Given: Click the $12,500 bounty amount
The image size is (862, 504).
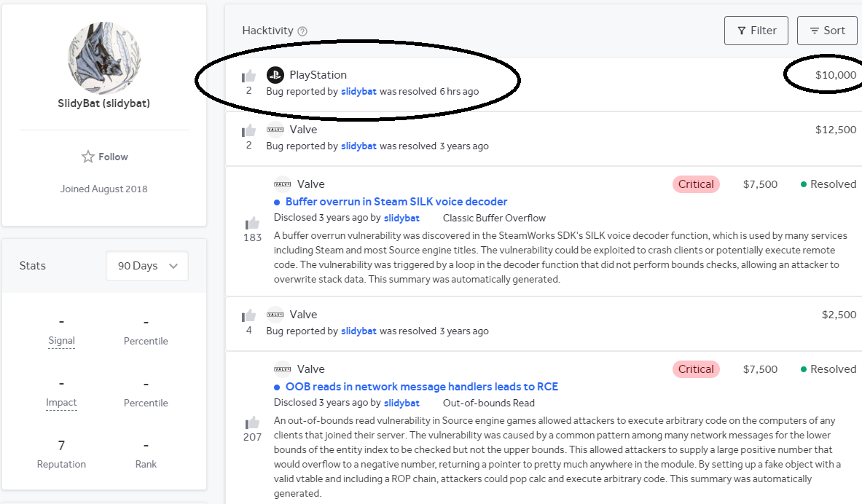Looking at the screenshot, I should coord(836,130).
